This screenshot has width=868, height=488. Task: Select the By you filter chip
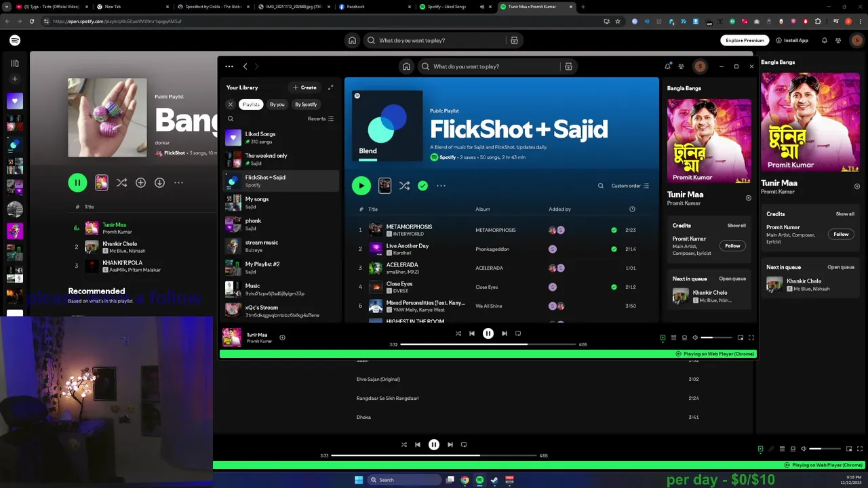click(277, 104)
